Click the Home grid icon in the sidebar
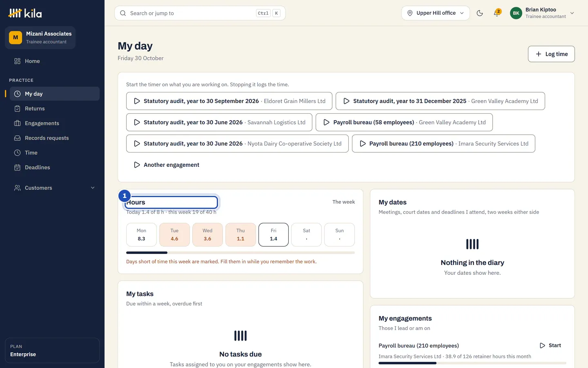 click(x=17, y=61)
